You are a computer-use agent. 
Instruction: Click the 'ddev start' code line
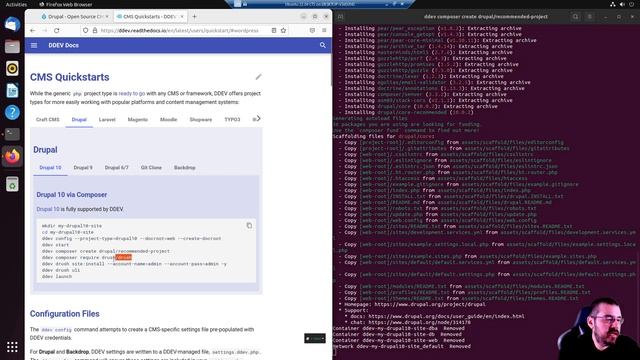[56, 245]
